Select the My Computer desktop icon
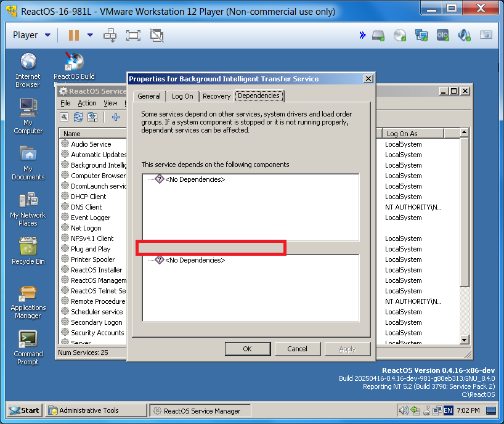 tap(28, 116)
